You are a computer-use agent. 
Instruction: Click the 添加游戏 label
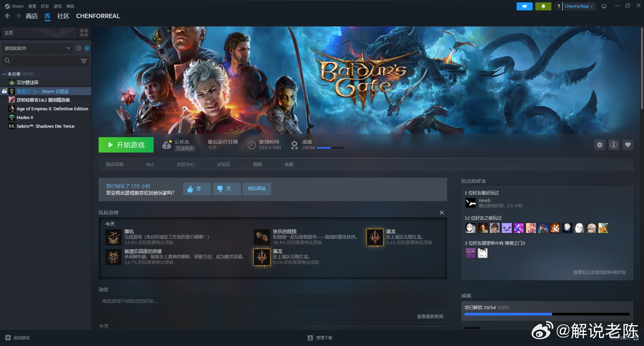click(21, 338)
